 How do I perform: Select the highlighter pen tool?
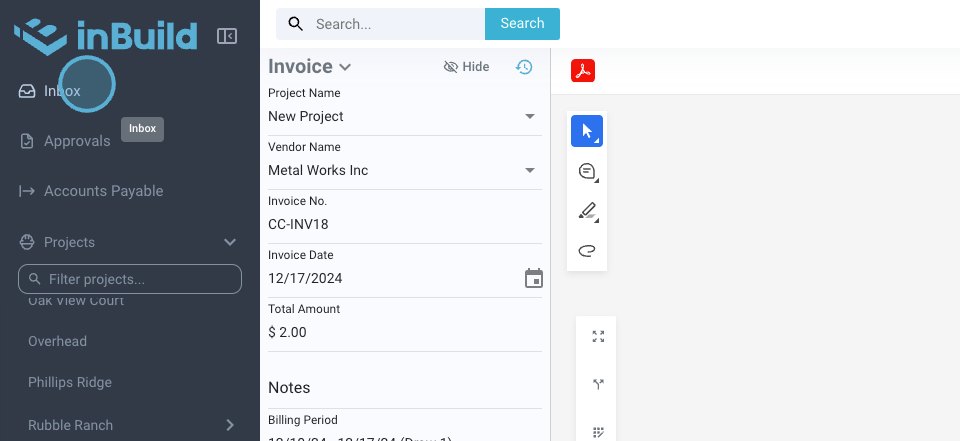(587, 211)
